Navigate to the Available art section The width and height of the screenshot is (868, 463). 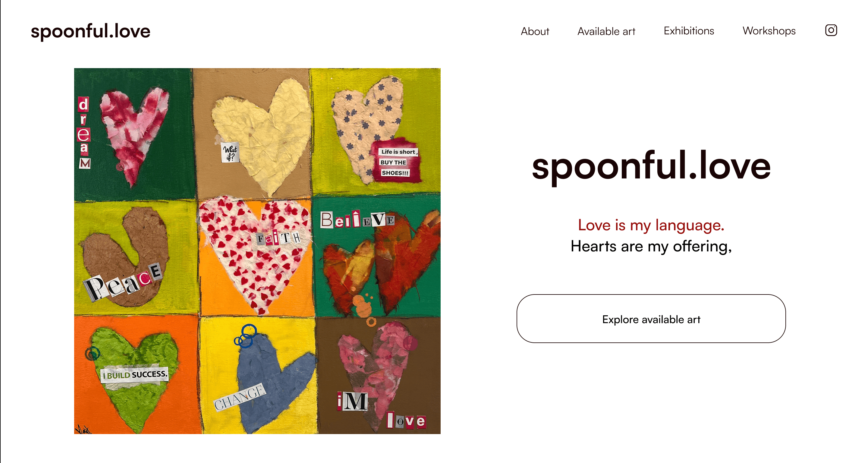tap(606, 31)
